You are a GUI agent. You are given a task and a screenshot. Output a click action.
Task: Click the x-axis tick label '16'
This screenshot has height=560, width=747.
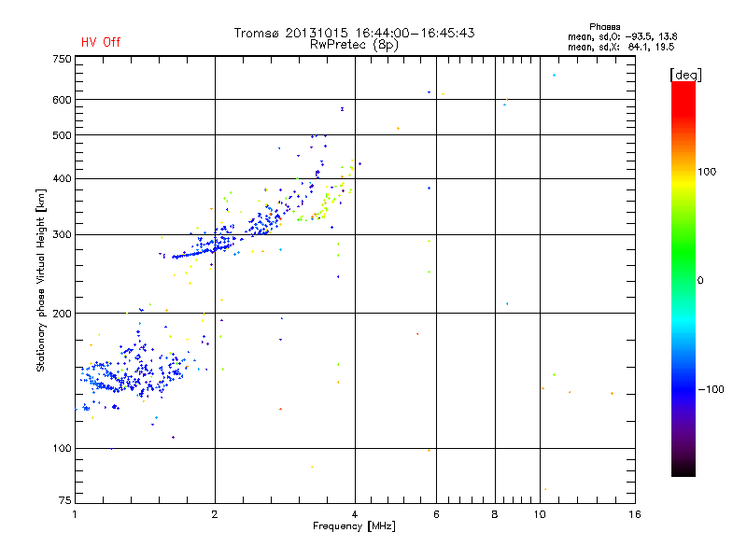pos(635,514)
